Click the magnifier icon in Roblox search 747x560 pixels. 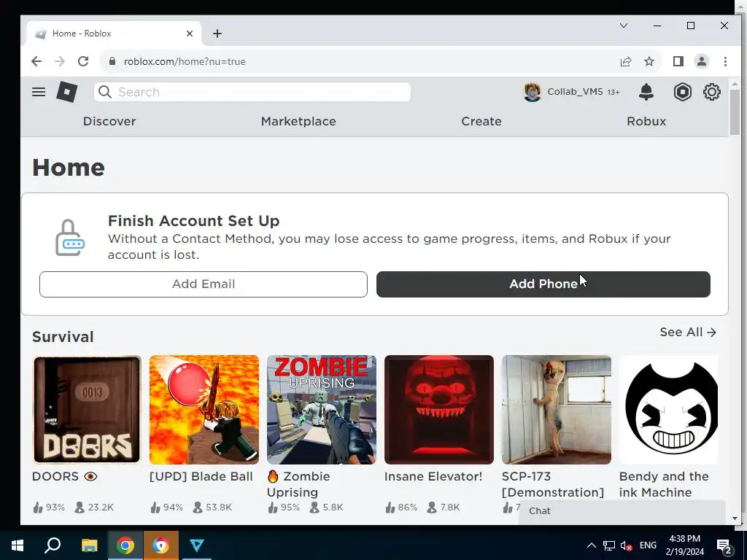pos(105,92)
